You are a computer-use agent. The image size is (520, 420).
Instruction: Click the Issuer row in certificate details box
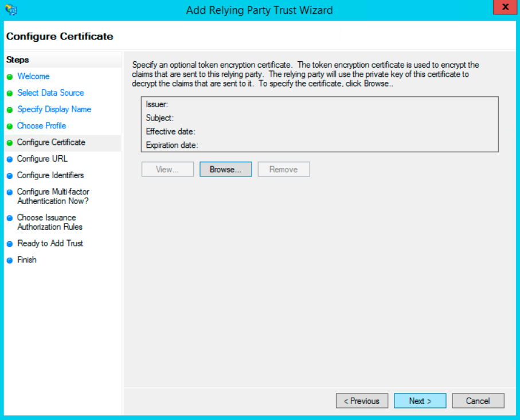(x=319, y=105)
